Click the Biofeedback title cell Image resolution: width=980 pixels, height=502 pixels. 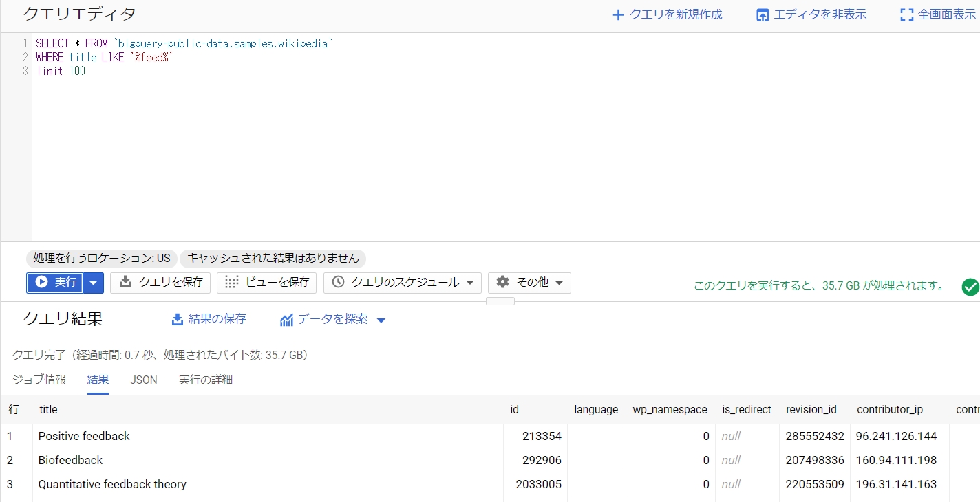pyautogui.click(x=70, y=460)
